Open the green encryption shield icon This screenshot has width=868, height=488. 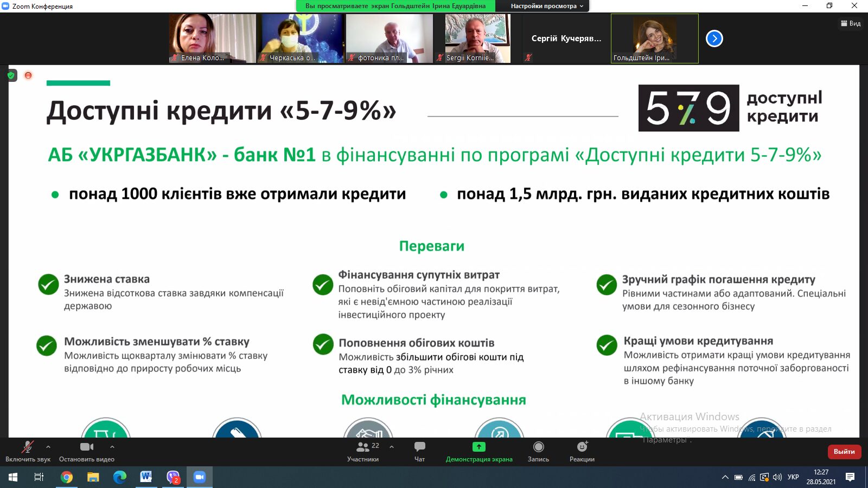(x=11, y=75)
